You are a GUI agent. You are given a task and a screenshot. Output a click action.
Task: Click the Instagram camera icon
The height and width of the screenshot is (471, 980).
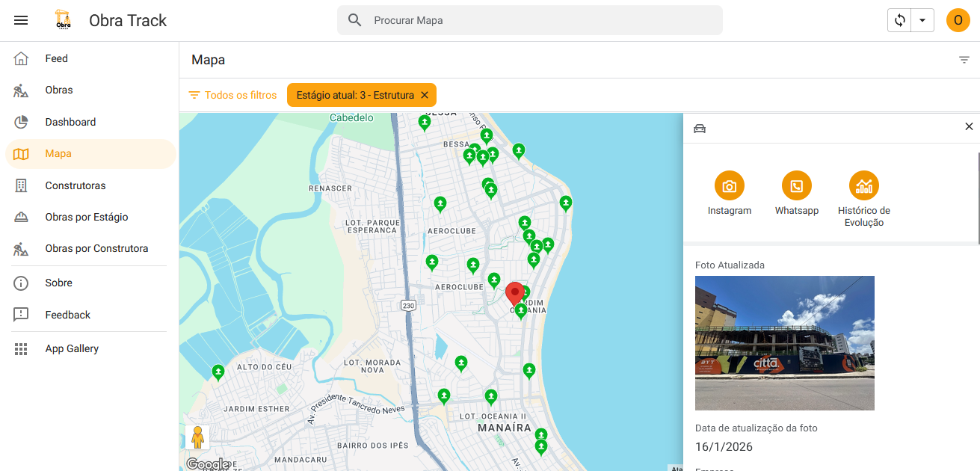click(x=729, y=186)
